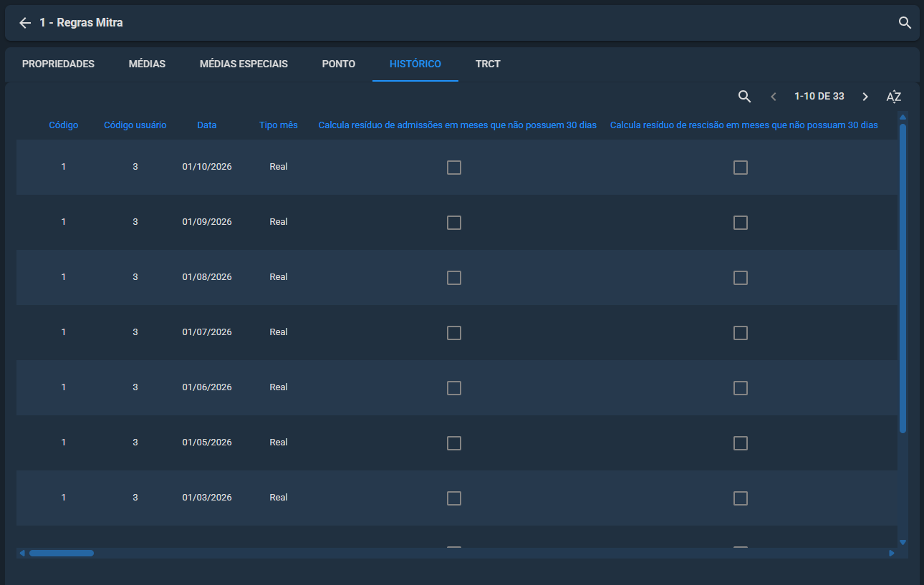Screen dimensions: 924x585
Task: Select the HISTÓRICO tab
Action: pyautogui.click(x=415, y=64)
